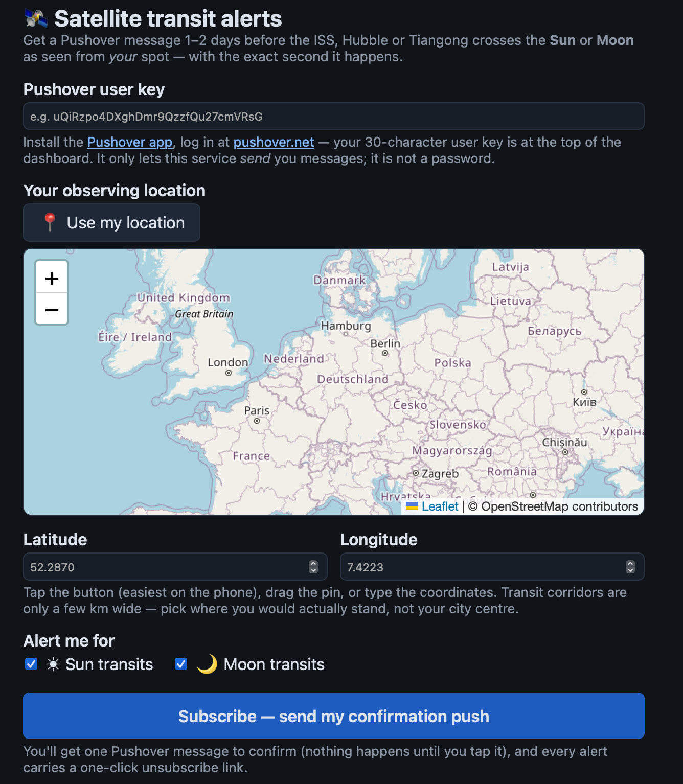Screen dimensions: 683x784
Task: Click the red pin icon on location button
Action: point(50,222)
